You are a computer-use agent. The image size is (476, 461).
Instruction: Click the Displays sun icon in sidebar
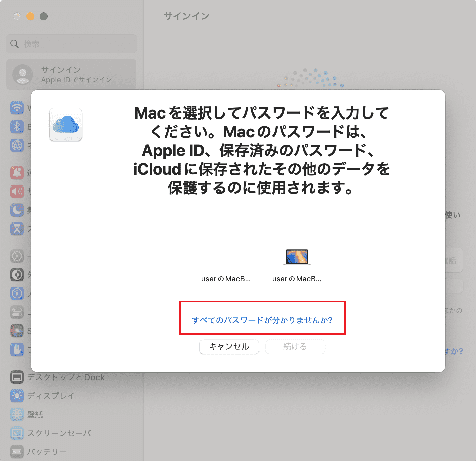pos(17,396)
